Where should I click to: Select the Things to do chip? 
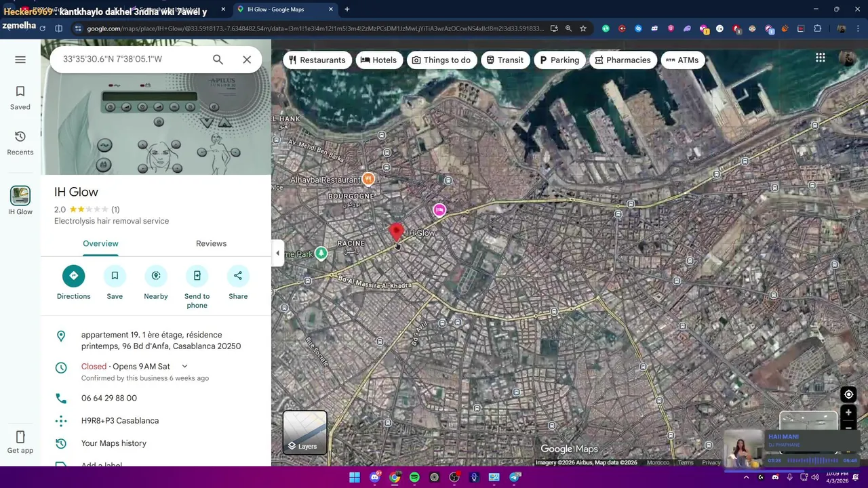(441, 60)
